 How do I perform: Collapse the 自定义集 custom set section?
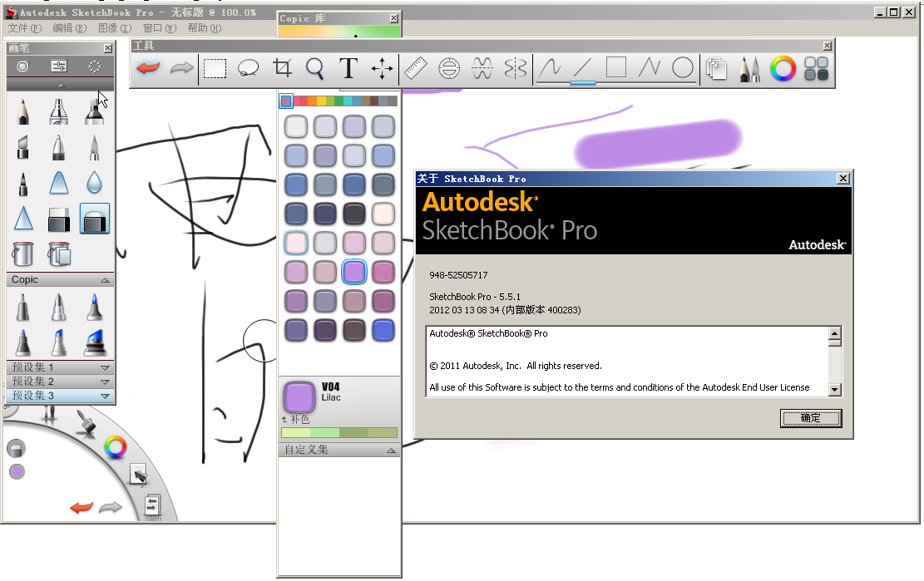[x=391, y=451]
